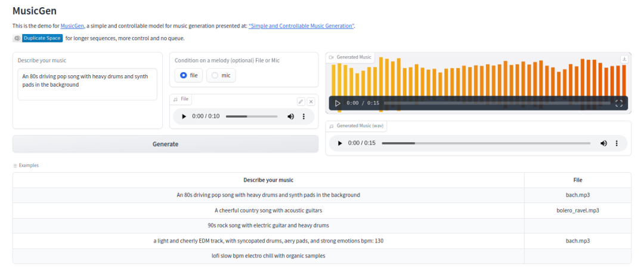Remove the uploaded melody file
The image size is (644, 267).
(x=311, y=102)
